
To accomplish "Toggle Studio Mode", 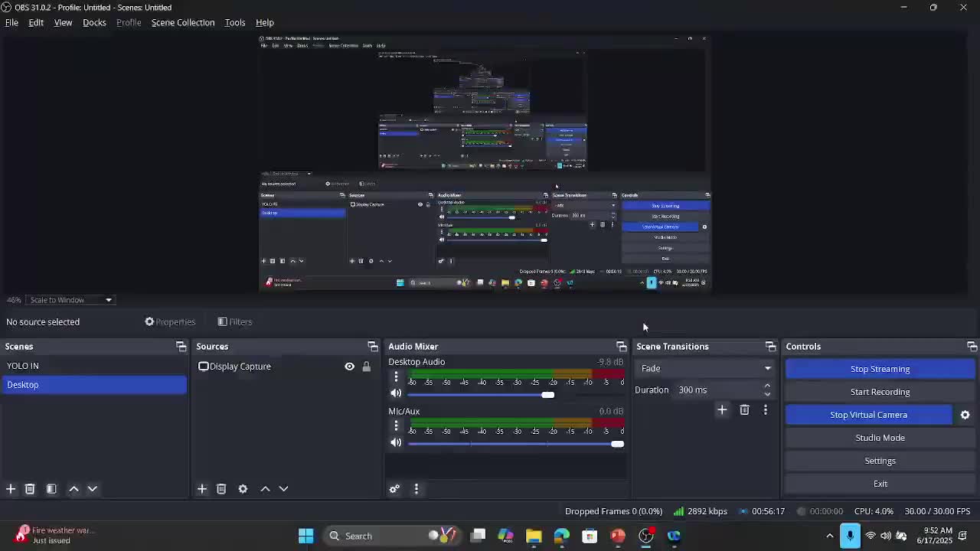I will point(880,438).
